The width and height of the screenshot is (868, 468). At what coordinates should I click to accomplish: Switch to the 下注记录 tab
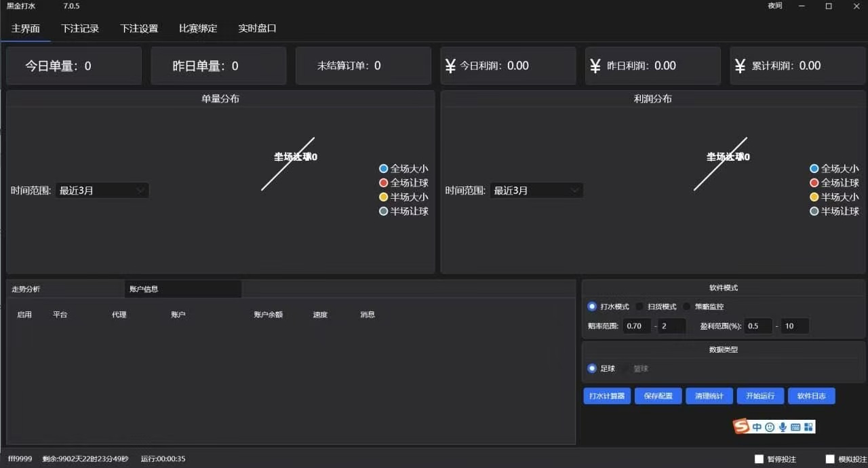coord(80,28)
